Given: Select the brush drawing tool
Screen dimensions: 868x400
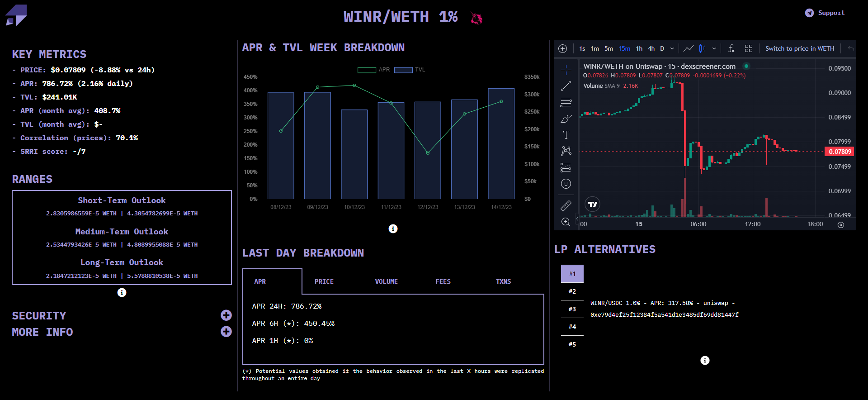Looking at the screenshot, I should pos(566,119).
